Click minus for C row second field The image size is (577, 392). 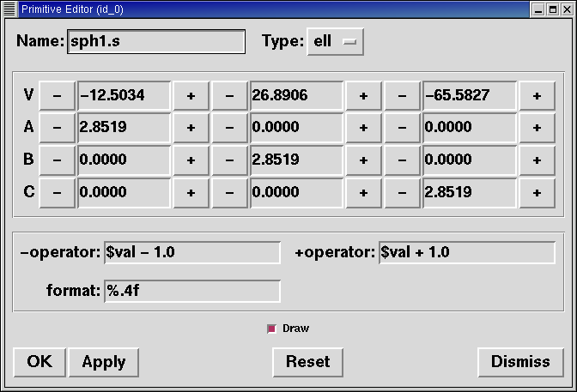coord(229,193)
